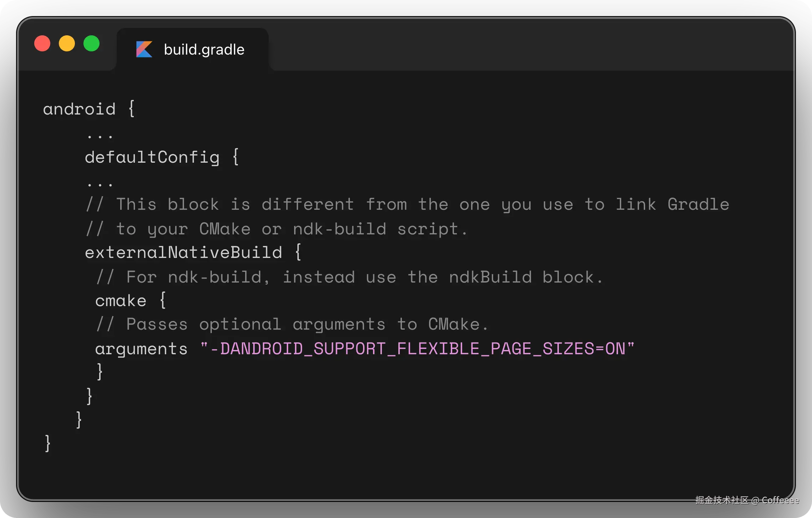Select the build.gradle tab
Viewport: 812px width, 518px height.
(204, 50)
